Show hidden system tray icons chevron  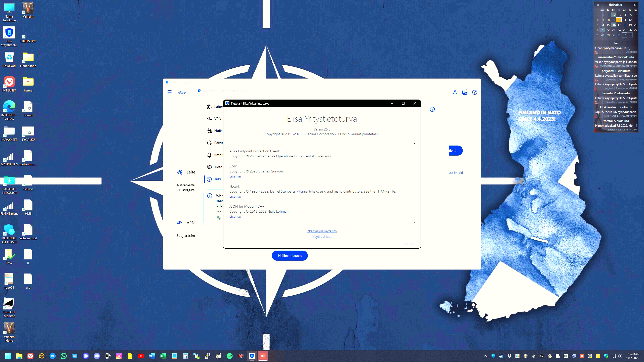pyautogui.click(x=485, y=356)
